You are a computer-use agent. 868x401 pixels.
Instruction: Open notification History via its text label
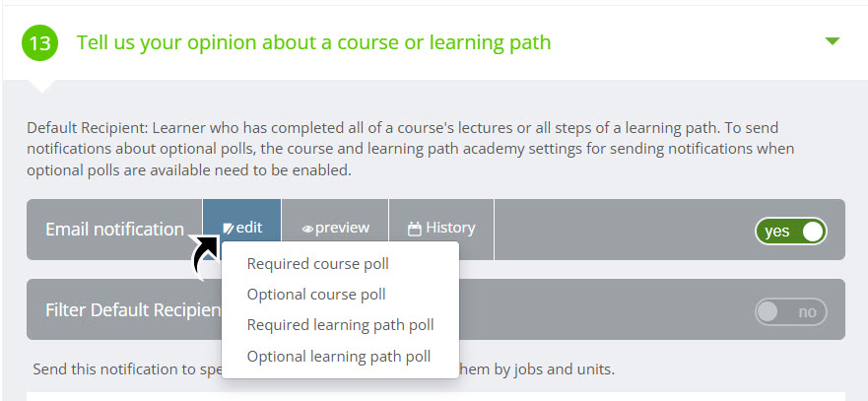click(x=450, y=228)
